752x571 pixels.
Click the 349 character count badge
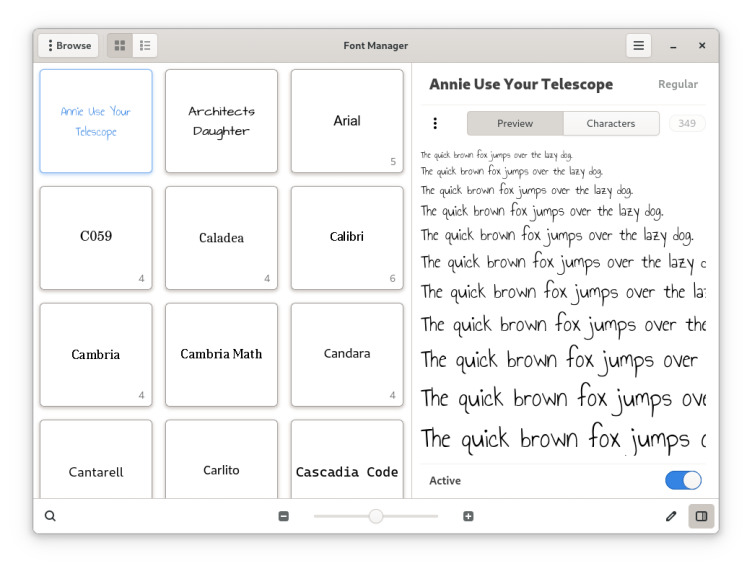(687, 124)
